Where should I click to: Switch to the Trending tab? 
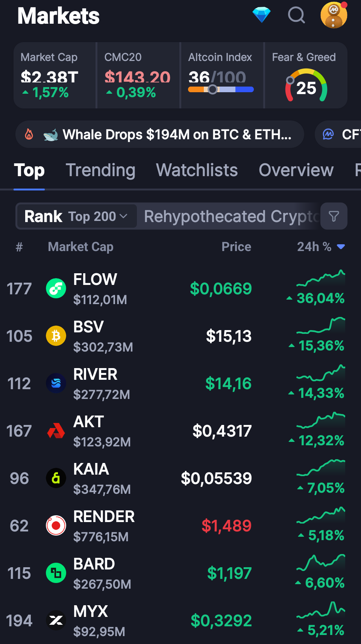click(100, 170)
